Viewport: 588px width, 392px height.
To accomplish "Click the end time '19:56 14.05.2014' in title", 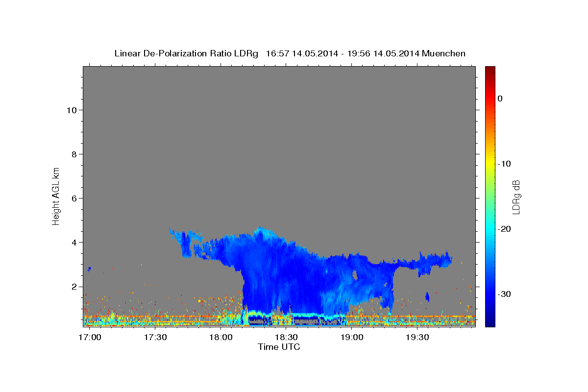I will [383, 53].
